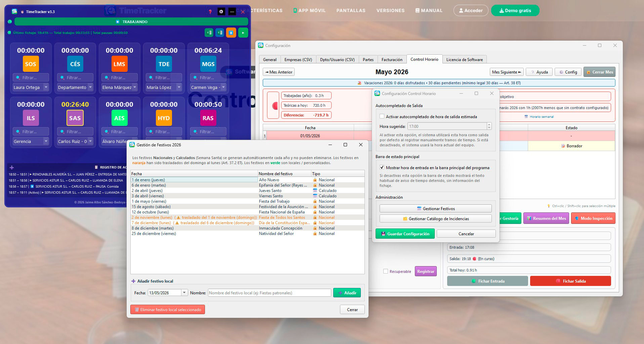Click Eliminar festivo local seleccionado

click(x=168, y=309)
